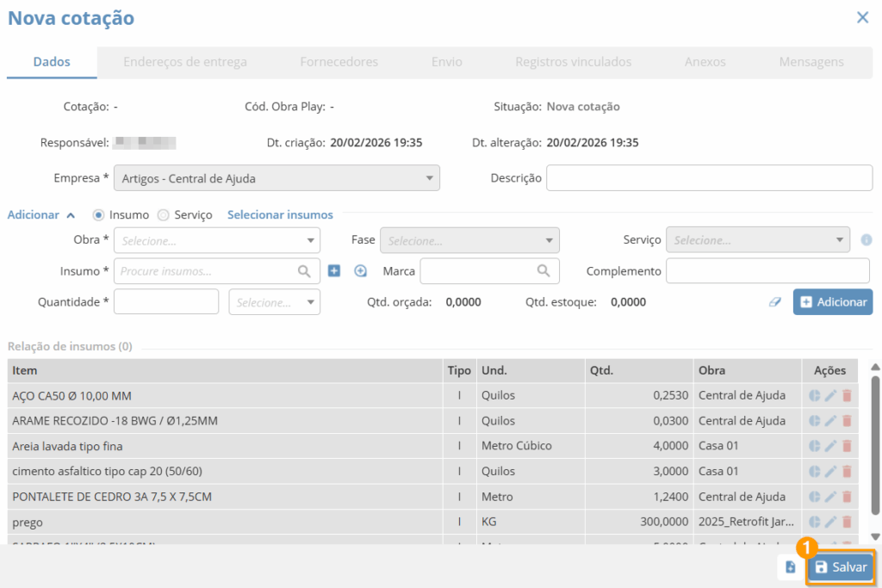Select the Insumo radio button

pos(99,215)
